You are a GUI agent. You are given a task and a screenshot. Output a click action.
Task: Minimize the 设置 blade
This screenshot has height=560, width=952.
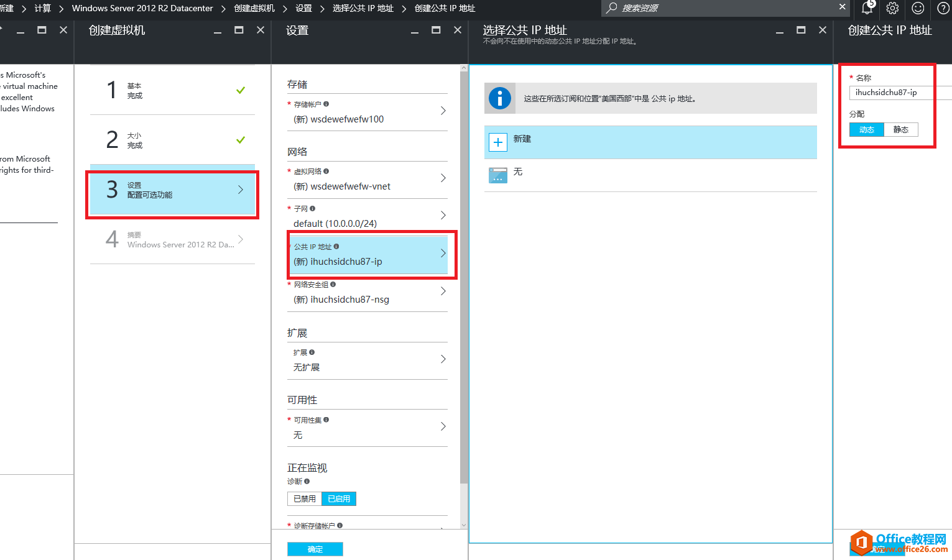coord(415,31)
